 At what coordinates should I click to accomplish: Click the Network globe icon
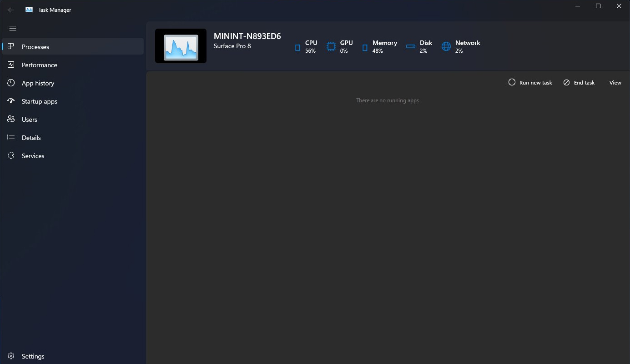click(446, 46)
